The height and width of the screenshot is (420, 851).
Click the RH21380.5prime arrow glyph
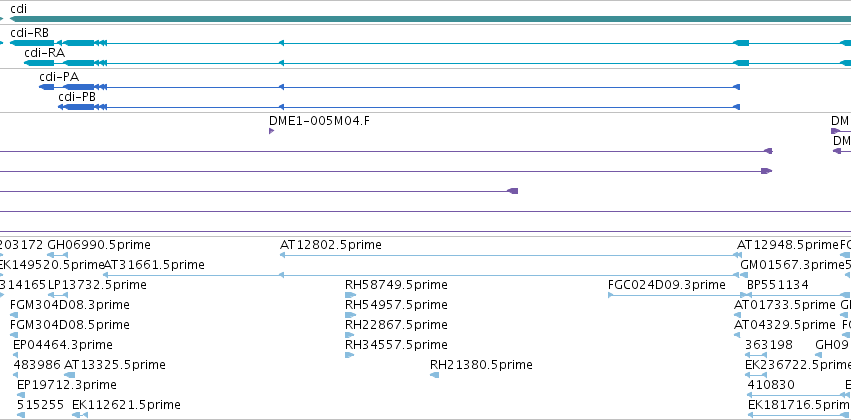pos(434,375)
